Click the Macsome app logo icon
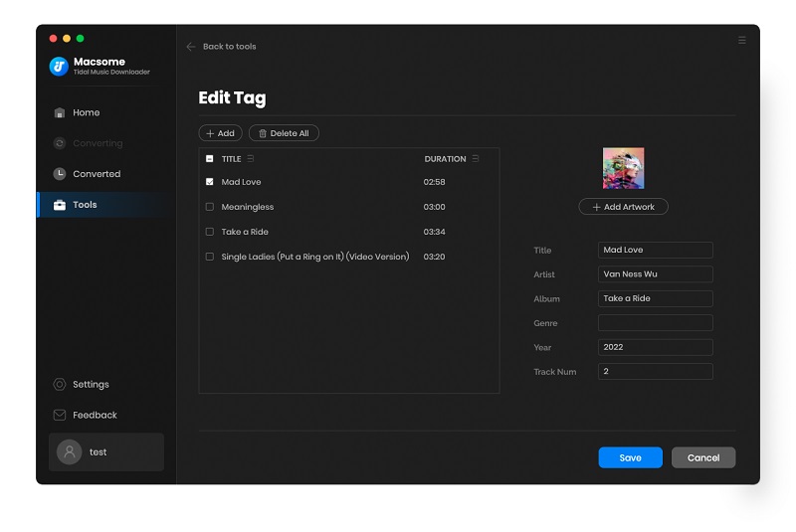This screenshot has width=796, height=532. tap(59, 66)
